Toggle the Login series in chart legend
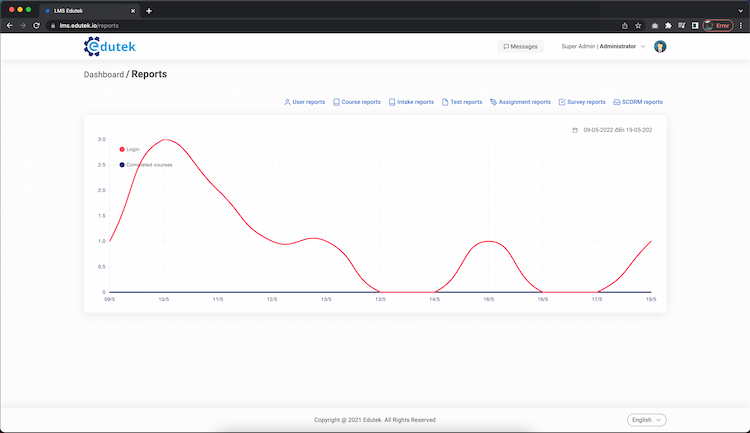The width and height of the screenshot is (750, 433). 132,149
